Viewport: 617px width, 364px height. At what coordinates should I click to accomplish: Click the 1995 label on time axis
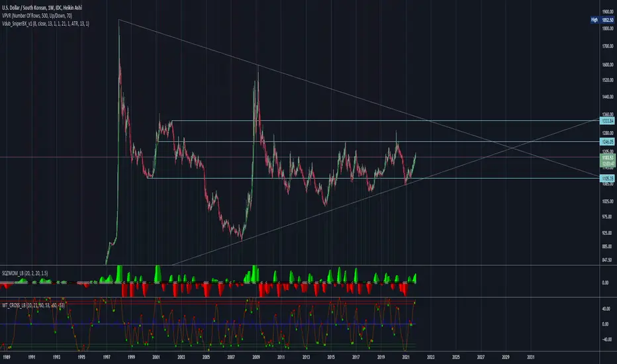click(81, 357)
